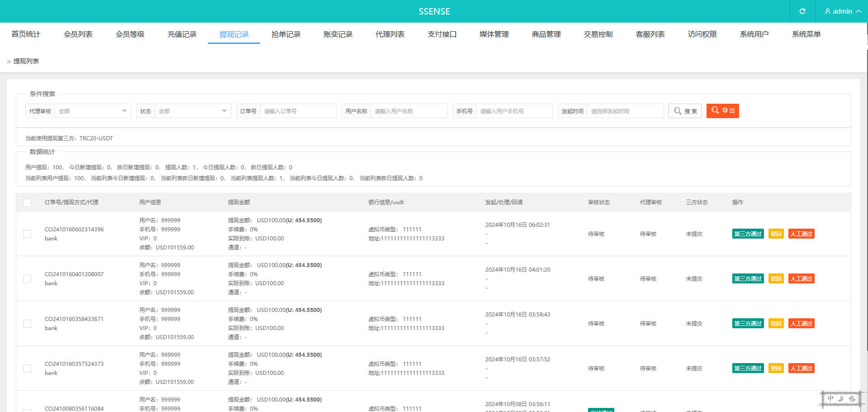Open the 会员列表 tab

pos(78,34)
